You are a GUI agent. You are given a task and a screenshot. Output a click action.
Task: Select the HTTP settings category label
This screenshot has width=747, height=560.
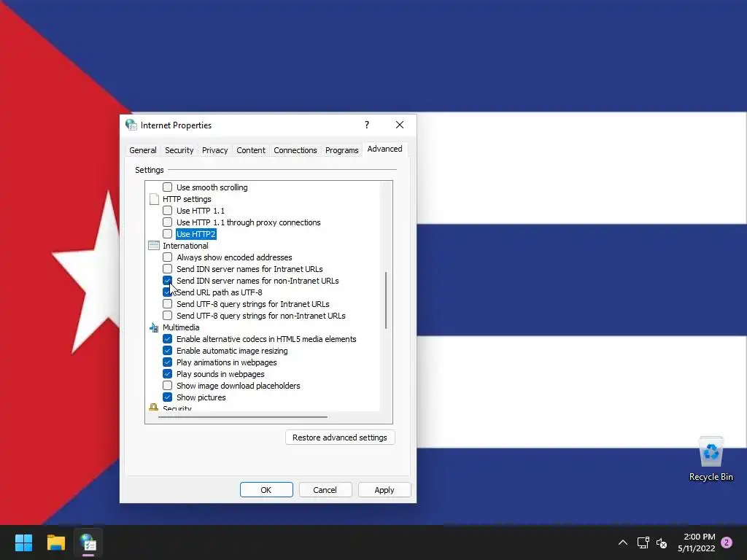click(x=187, y=199)
